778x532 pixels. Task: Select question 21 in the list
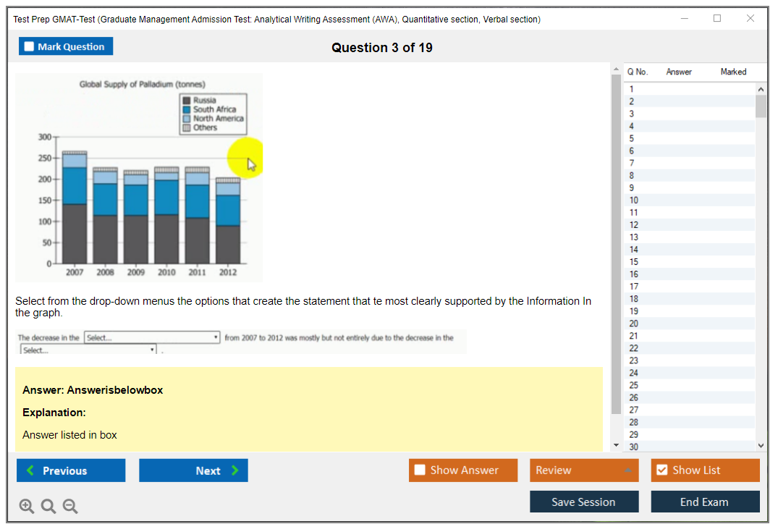(634, 336)
